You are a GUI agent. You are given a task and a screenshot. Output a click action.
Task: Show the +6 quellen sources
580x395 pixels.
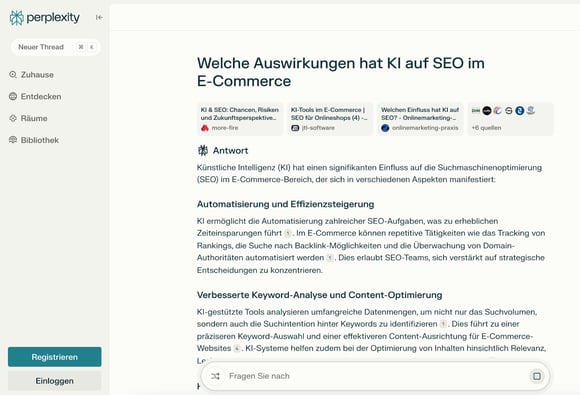[511, 119]
